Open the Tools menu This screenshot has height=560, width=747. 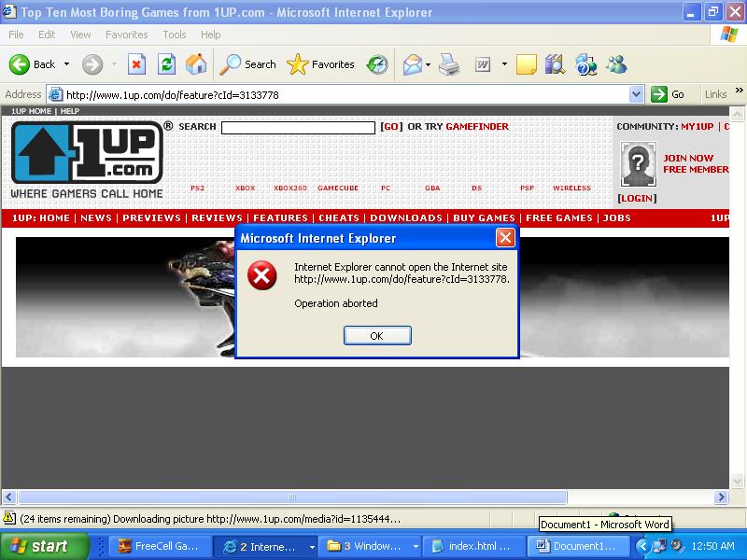point(175,35)
